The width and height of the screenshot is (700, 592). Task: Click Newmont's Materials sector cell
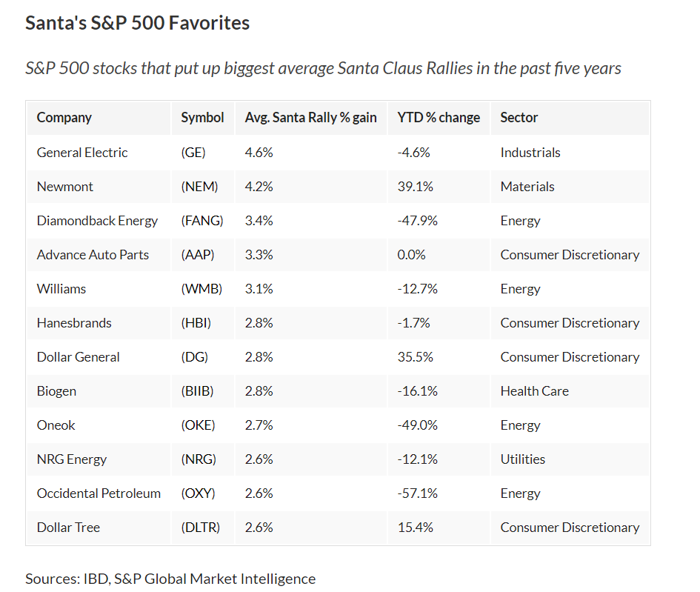point(527,187)
